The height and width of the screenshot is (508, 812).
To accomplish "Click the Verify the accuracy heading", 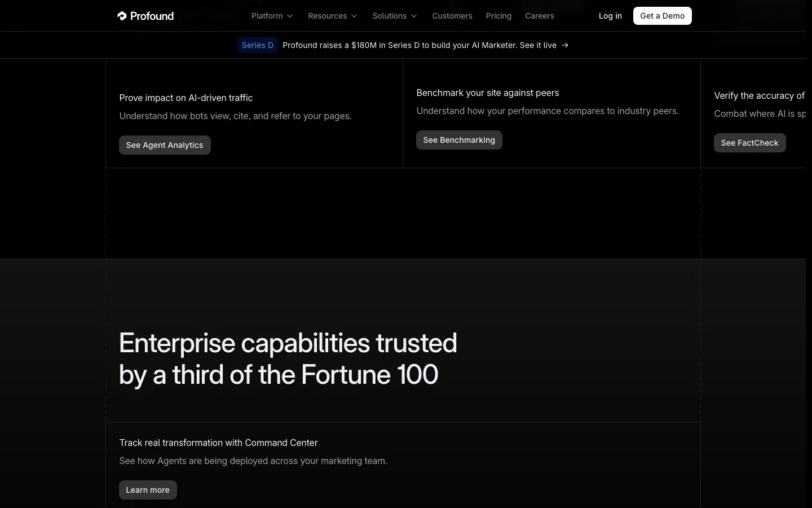I will pyautogui.click(x=760, y=95).
